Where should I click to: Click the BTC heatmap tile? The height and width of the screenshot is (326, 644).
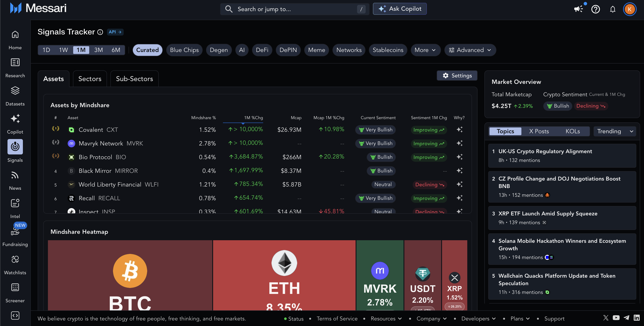pyautogui.click(x=130, y=275)
